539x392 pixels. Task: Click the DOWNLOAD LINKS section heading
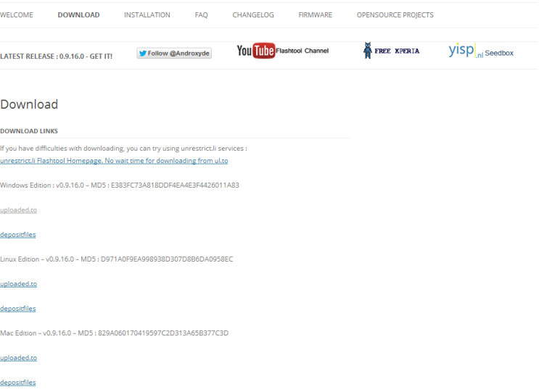(x=29, y=131)
